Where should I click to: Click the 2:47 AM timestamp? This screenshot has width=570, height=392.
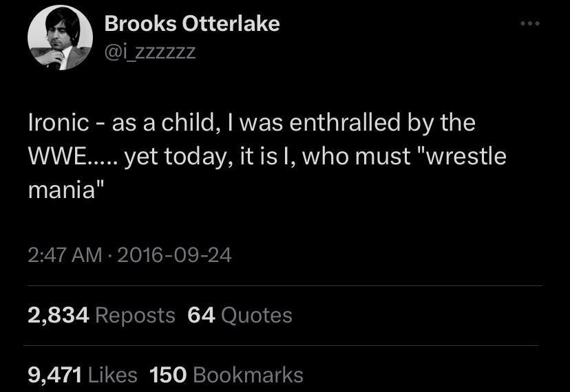65,256
